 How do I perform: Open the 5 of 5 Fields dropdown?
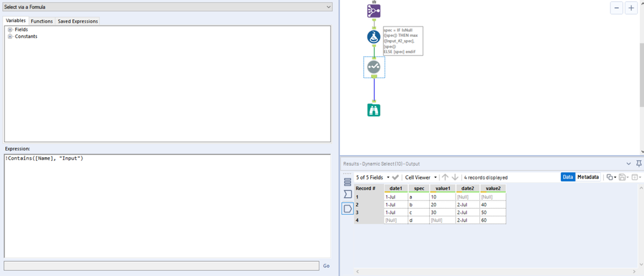372,177
